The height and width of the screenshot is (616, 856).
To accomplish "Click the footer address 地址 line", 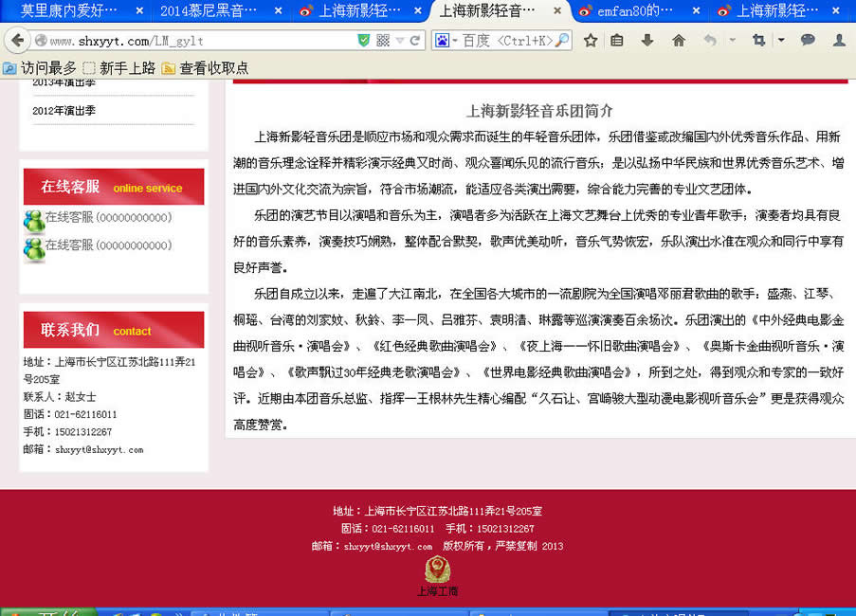I will pos(437,511).
